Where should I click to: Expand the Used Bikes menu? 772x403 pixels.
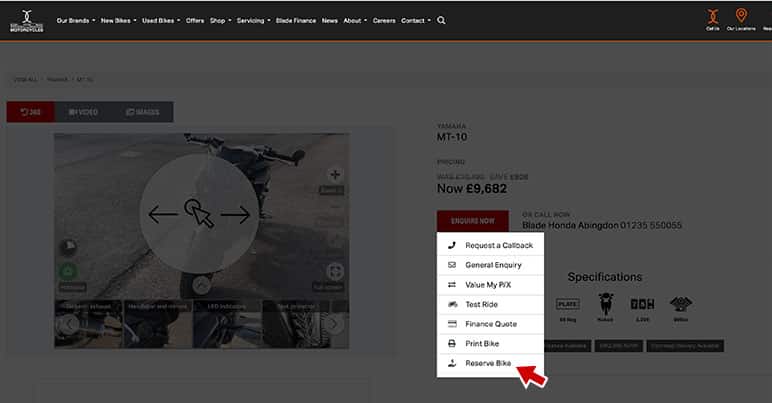click(x=161, y=21)
